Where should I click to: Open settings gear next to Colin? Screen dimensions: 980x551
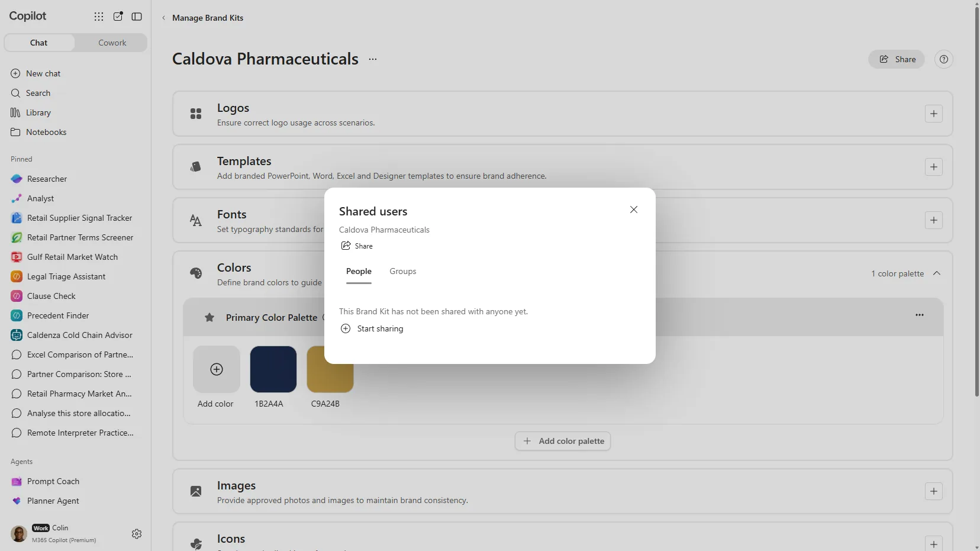[x=137, y=534]
